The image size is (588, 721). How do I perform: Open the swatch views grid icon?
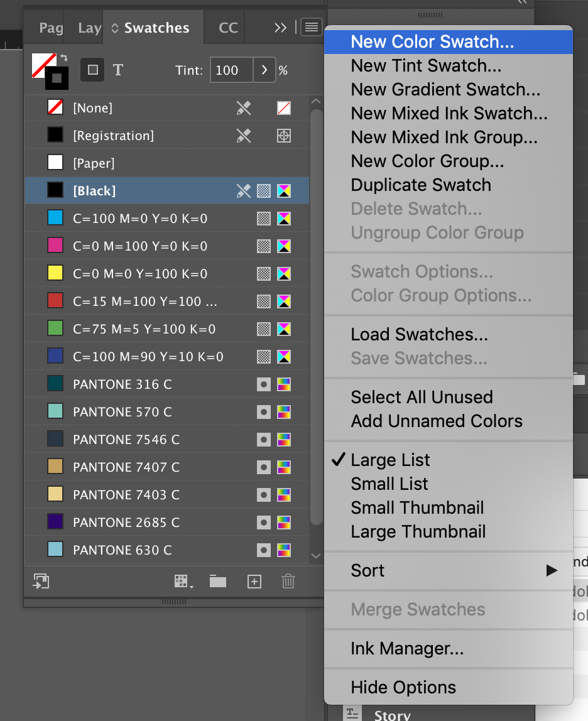click(x=183, y=582)
